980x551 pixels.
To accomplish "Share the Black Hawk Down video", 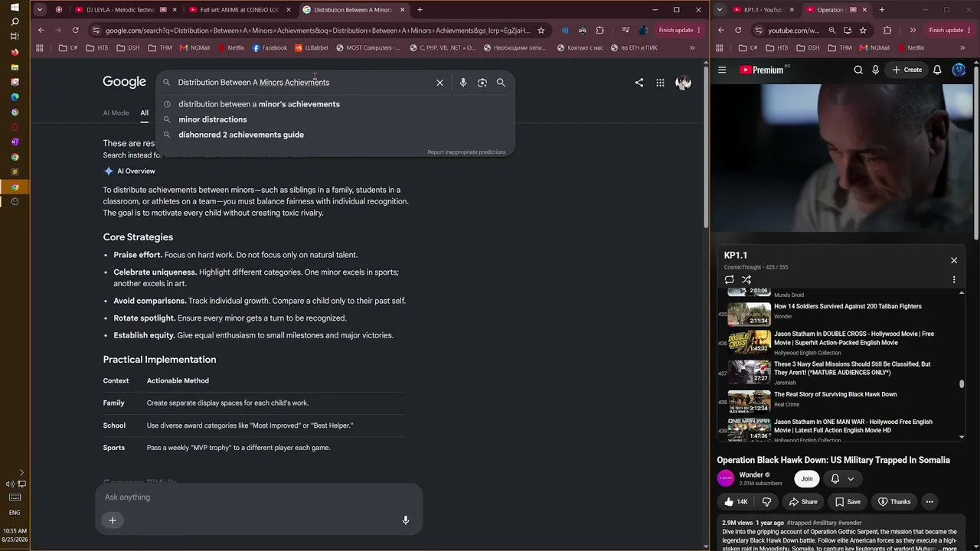I will pos(803,502).
